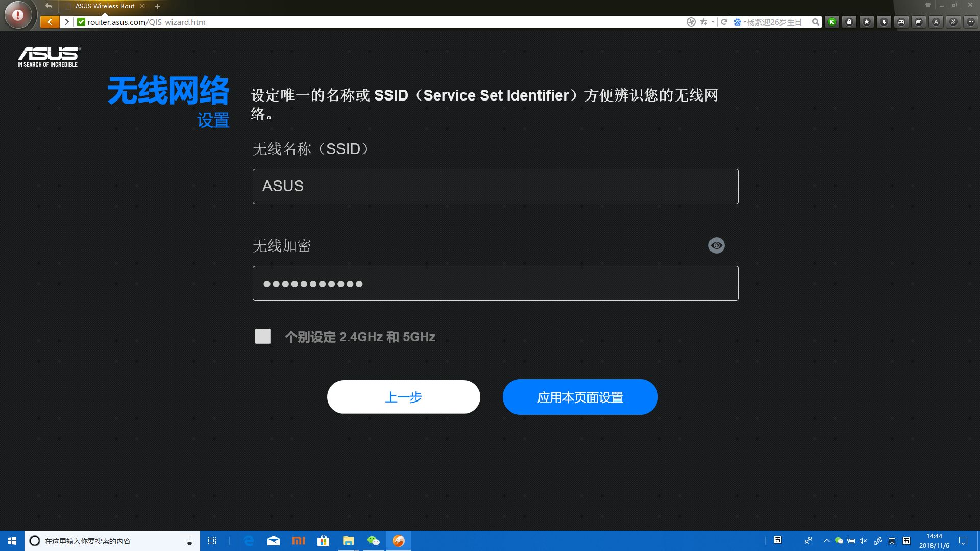This screenshot has width=980, height=551.
Task: Click the green K extension icon
Action: click(831, 22)
